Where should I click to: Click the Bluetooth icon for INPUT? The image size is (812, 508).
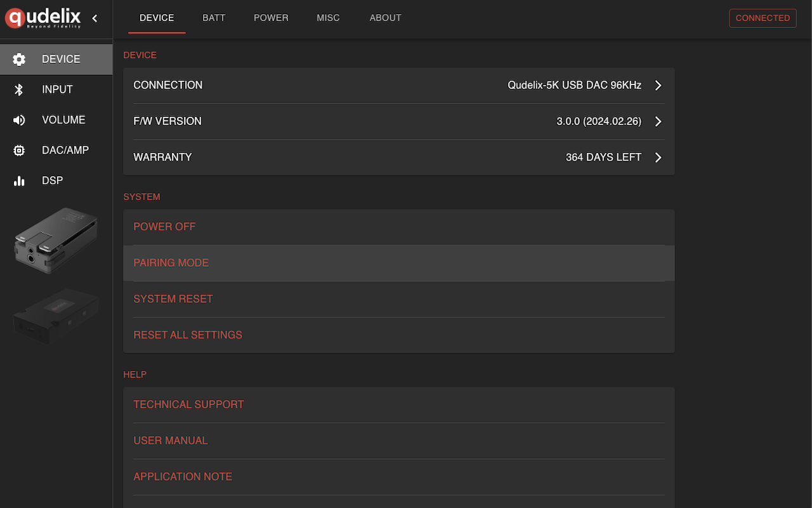coord(19,90)
